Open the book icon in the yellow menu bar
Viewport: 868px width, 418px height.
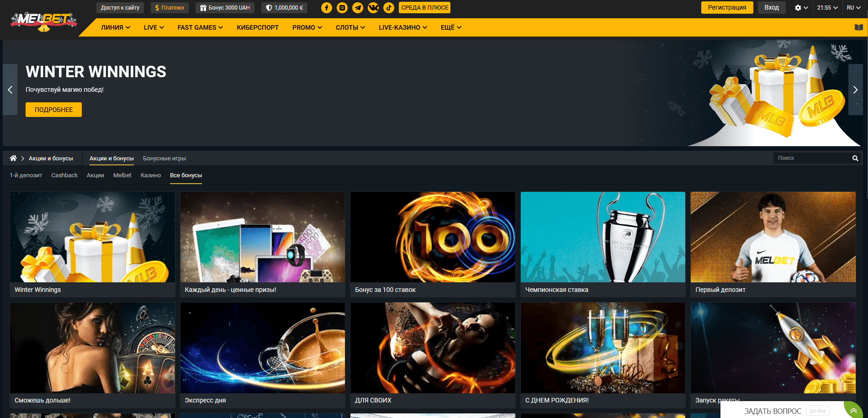(859, 27)
